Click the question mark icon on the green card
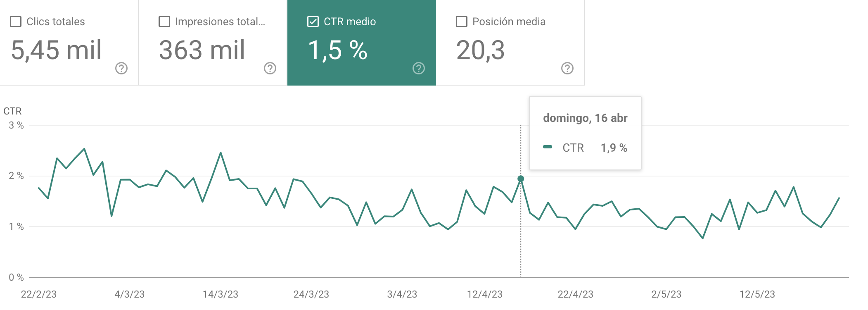This screenshot has width=868, height=310. [x=418, y=68]
